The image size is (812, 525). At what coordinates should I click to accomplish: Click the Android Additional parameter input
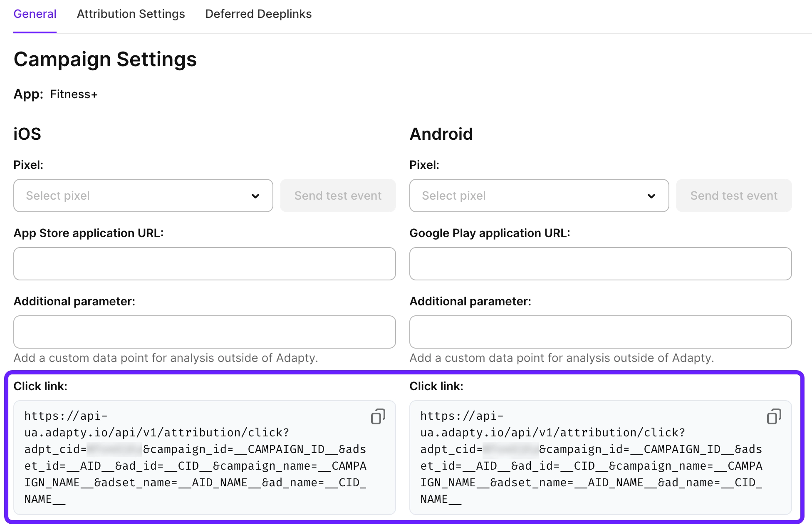[x=600, y=332]
